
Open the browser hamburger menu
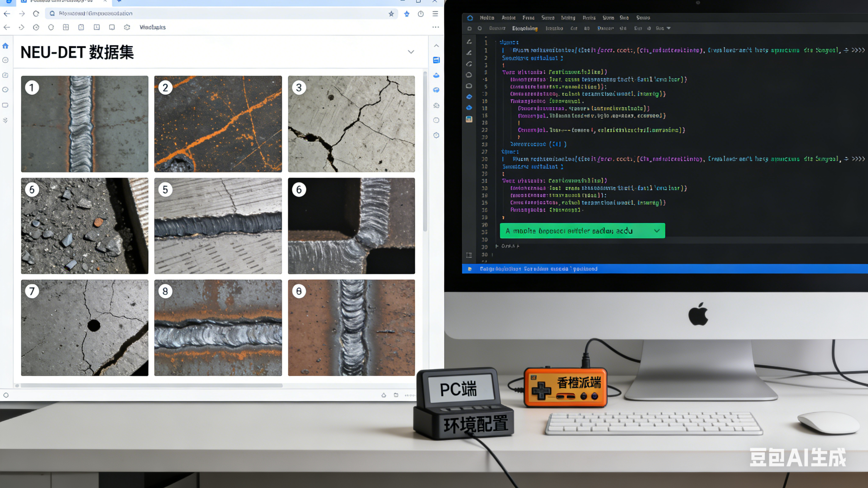coord(435,14)
